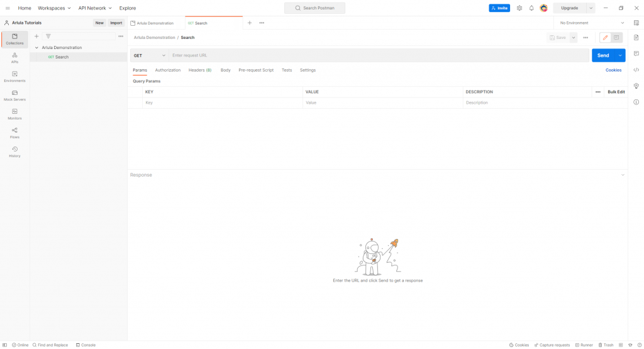The height and width of the screenshot is (349, 644).
Task: Open the Flows sidebar panel
Action: coord(15,133)
